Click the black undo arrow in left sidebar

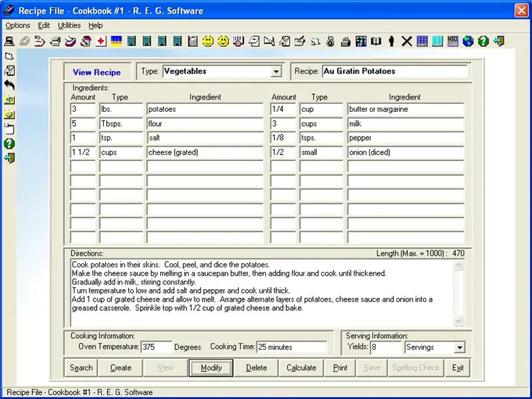click(x=10, y=85)
